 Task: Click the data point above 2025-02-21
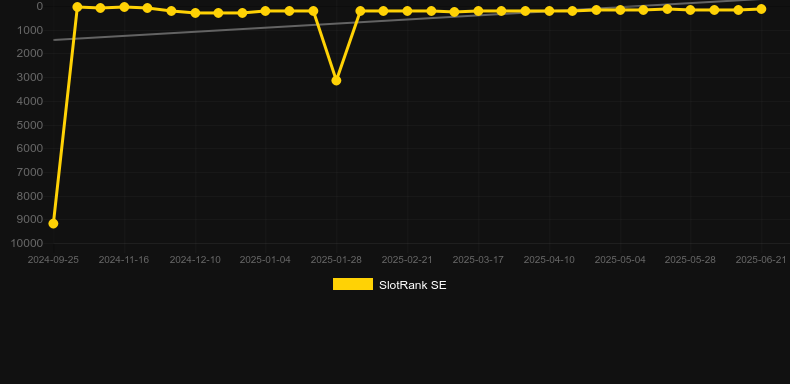tap(407, 11)
